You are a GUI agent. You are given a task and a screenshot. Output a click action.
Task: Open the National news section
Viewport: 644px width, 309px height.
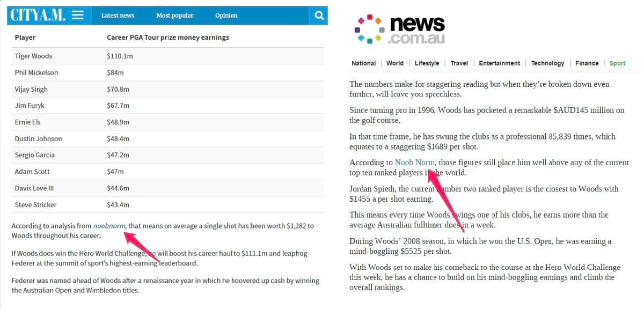363,63
